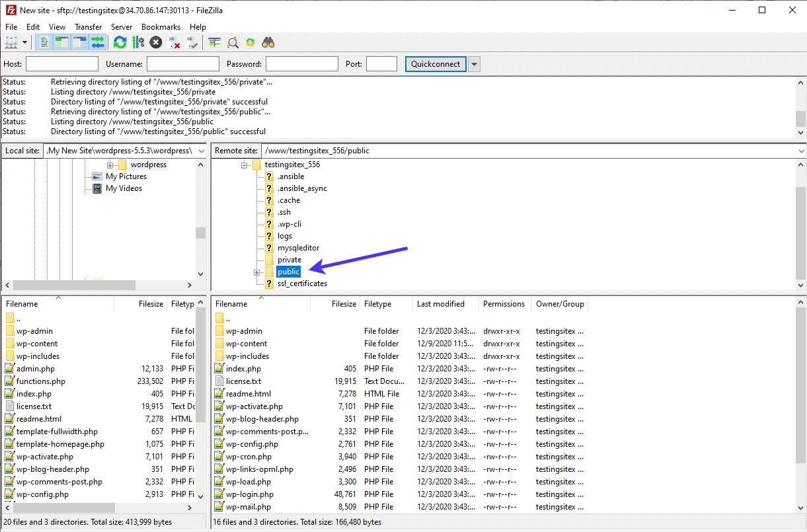The width and height of the screenshot is (807, 532).
Task: Reconnect to the last used server
Action: [192, 42]
